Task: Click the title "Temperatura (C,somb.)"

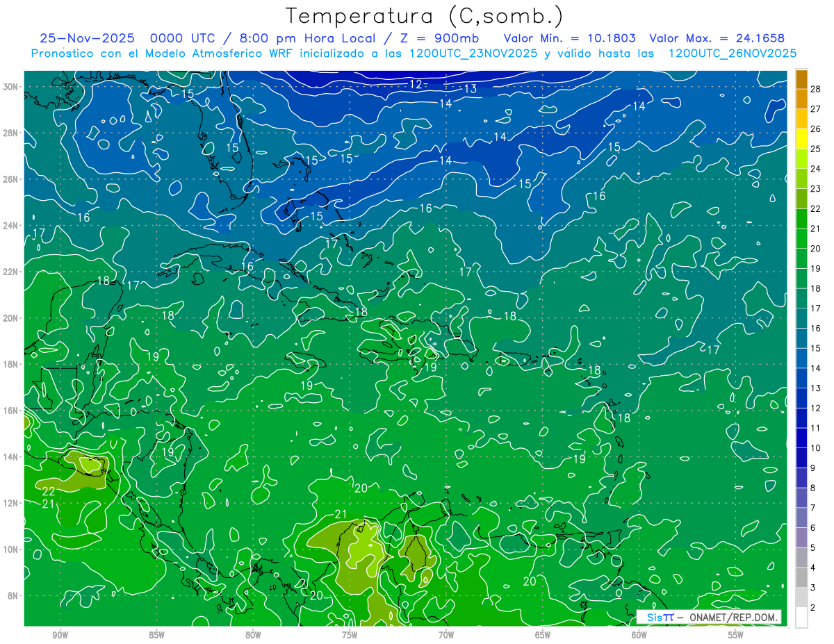Action: coord(425,16)
